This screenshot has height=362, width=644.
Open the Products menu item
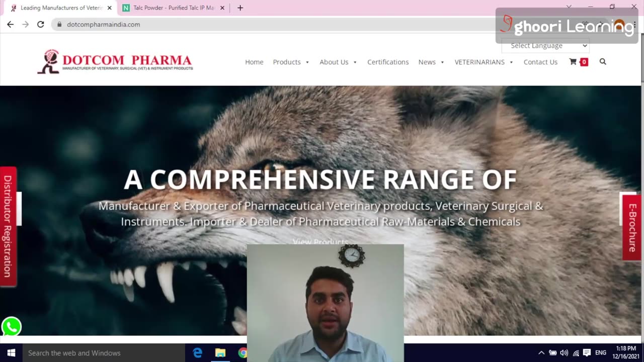[x=287, y=62]
